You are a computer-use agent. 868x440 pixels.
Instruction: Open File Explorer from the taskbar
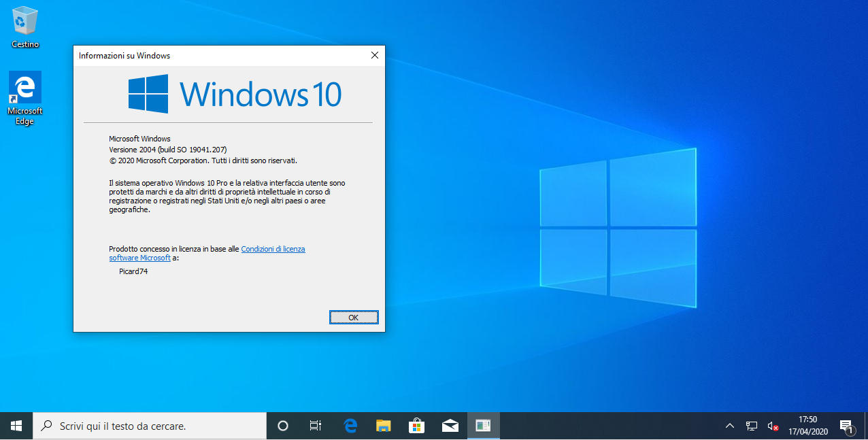coord(384,426)
